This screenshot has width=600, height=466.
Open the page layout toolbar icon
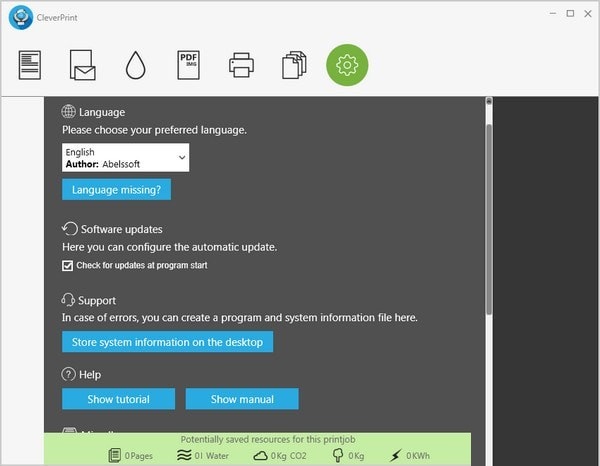pyautogui.click(x=30, y=65)
